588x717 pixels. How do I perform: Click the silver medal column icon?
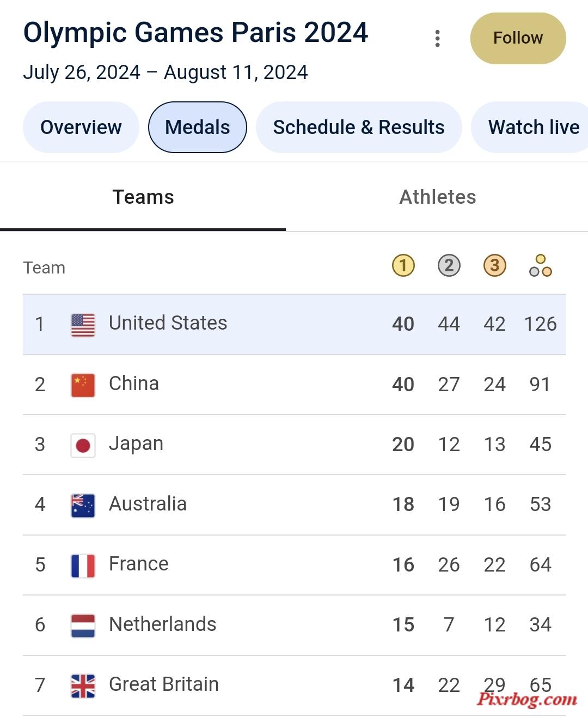click(x=449, y=266)
